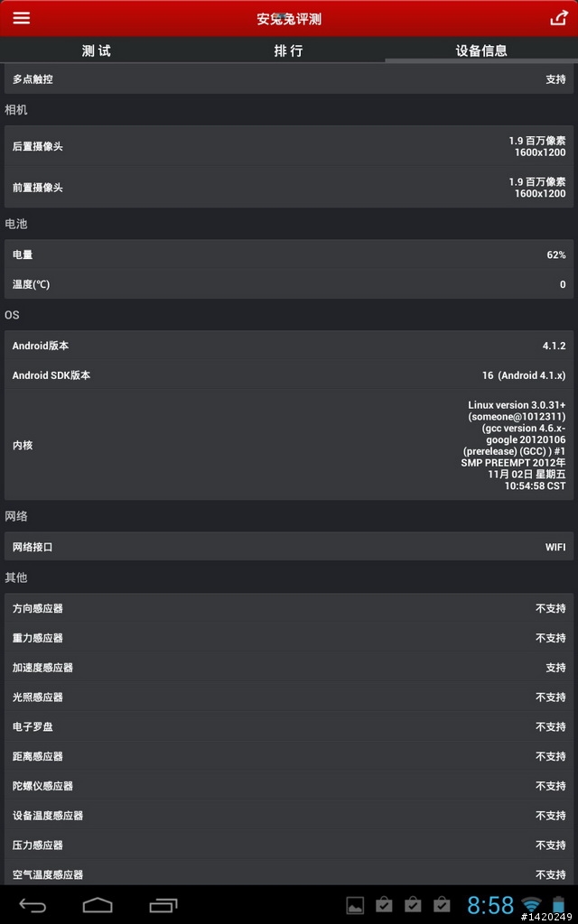Image resolution: width=578 pixels, height=924 pixels.
Task: Tap the 电量 62% row
Action: 289,254
